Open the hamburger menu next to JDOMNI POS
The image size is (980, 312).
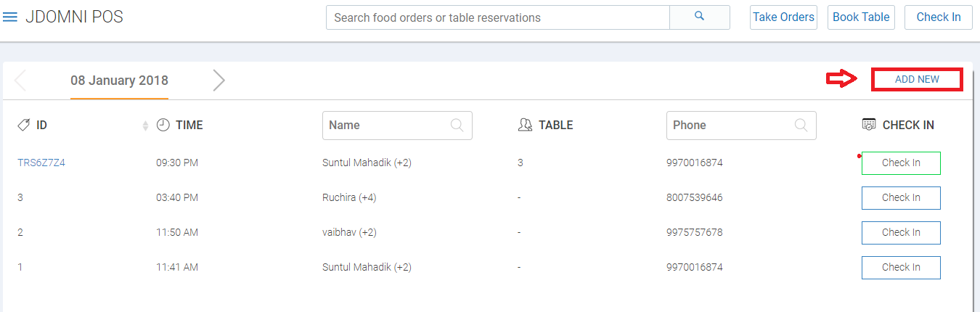(10, 17)
